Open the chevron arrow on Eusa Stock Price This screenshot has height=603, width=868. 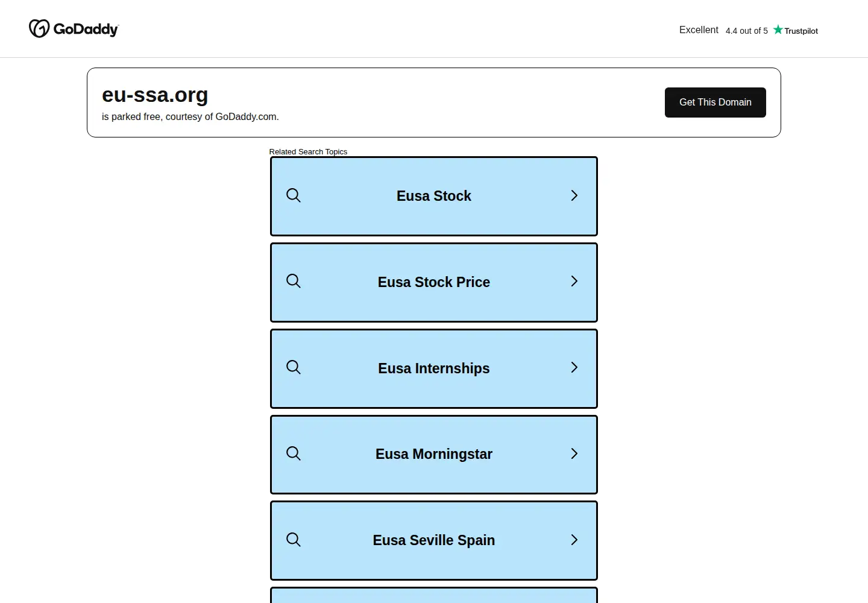point(574,281)
